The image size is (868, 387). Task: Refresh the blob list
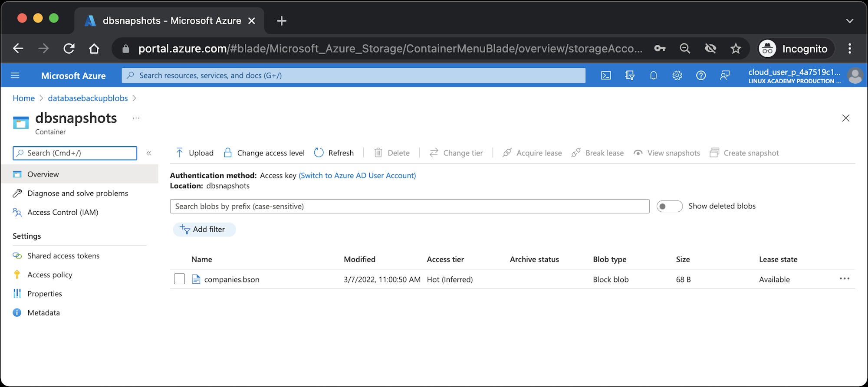[334, 153]
